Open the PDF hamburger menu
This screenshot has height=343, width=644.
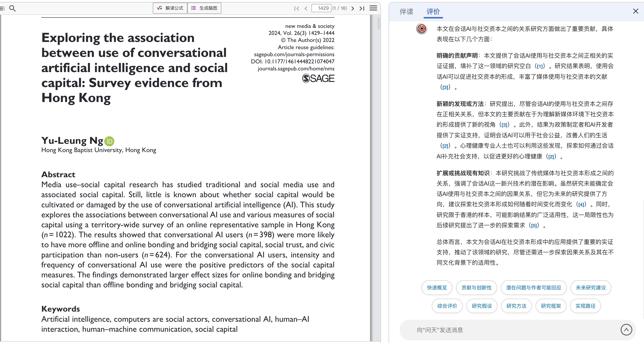pyautogui.click(x=373, y=8)
